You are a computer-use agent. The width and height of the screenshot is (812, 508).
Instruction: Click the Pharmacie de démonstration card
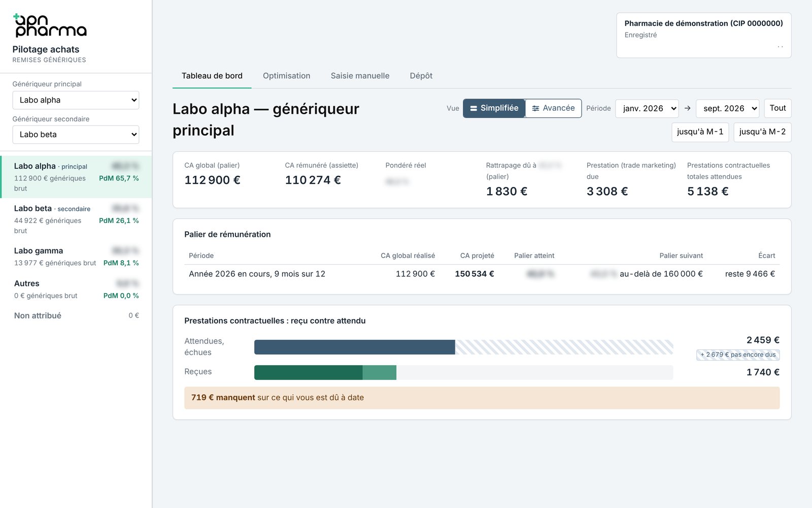[704, 35]
